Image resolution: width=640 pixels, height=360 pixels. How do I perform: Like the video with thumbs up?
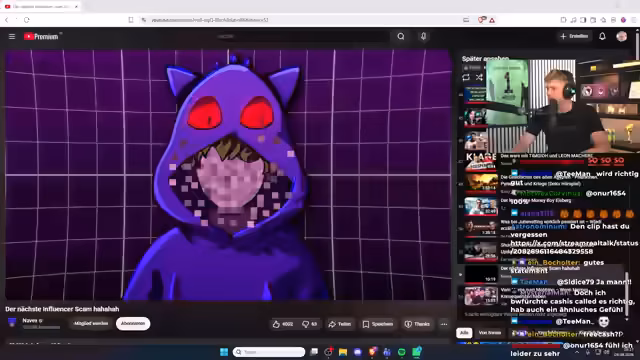tap(283, 324)
